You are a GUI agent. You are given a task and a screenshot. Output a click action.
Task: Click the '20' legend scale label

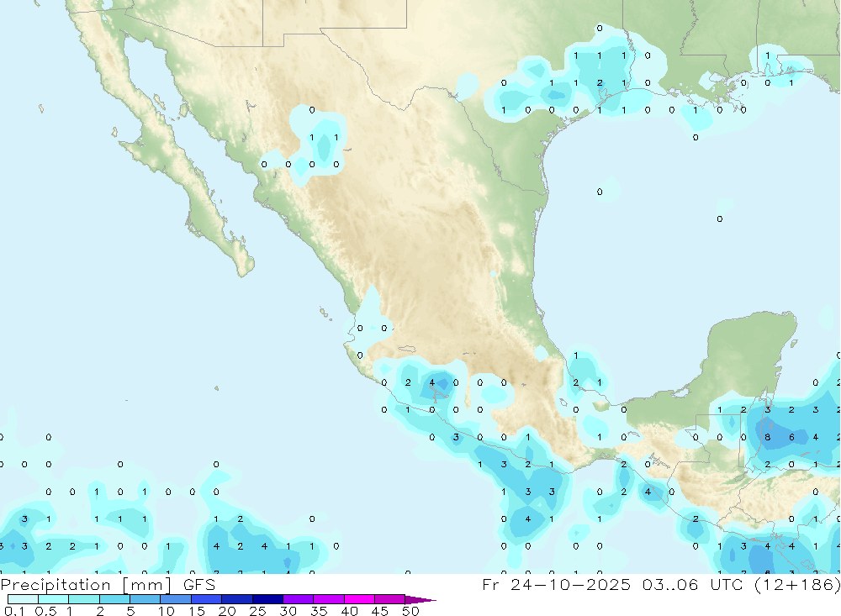(227, 611)
